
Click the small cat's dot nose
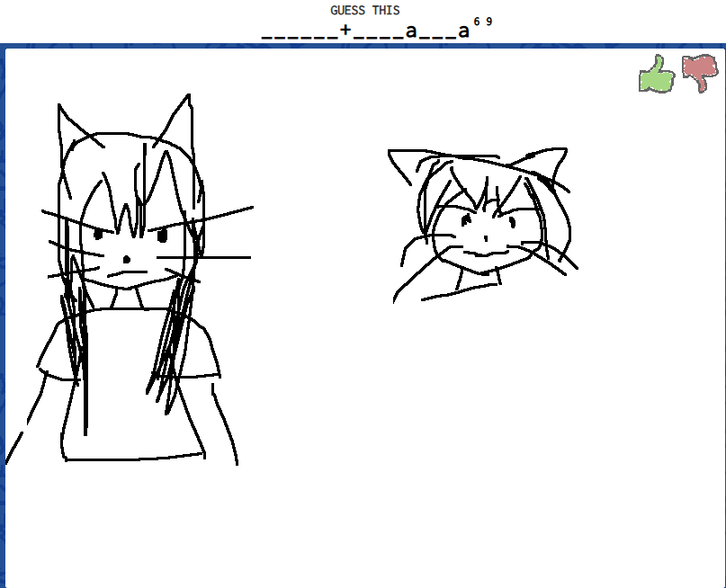pos(486,238)
